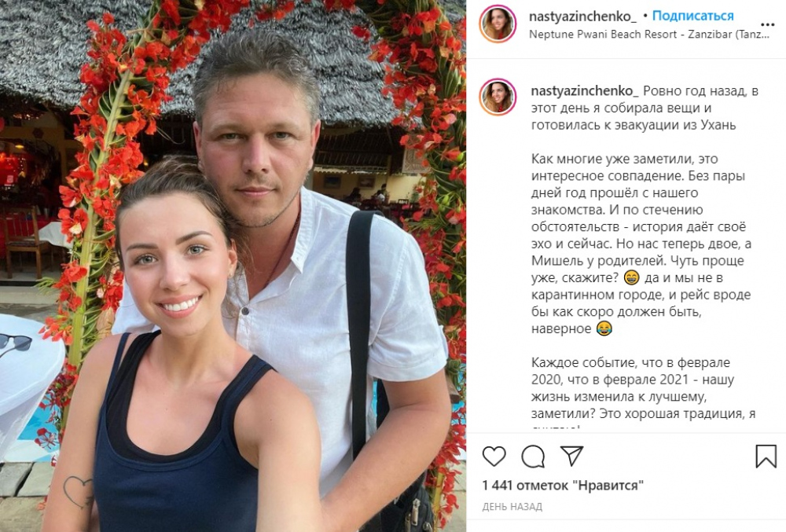Click the ДЕНЬ НАЗАД post timestamp
The image size is (786, 532).
coord(512,507)
